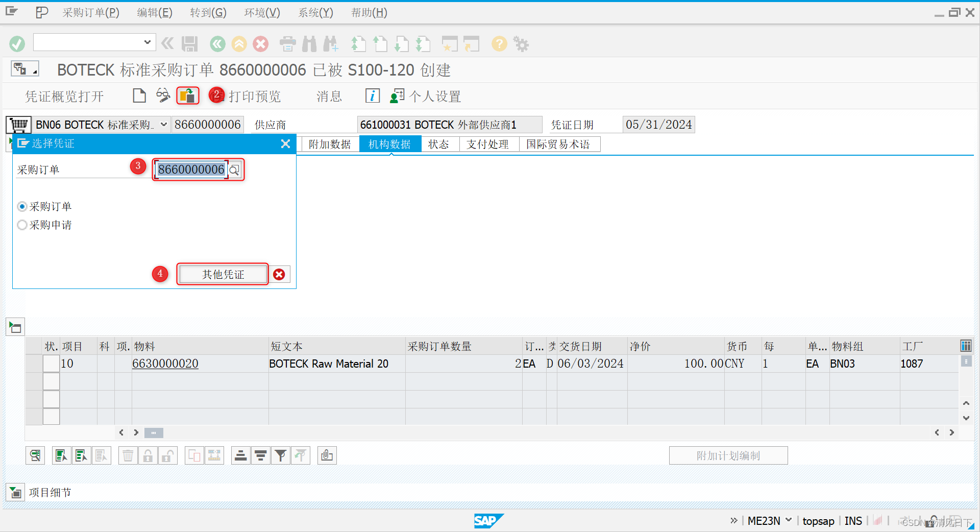
Task: Switch to the 状态 tab
Action: point(439,144)
